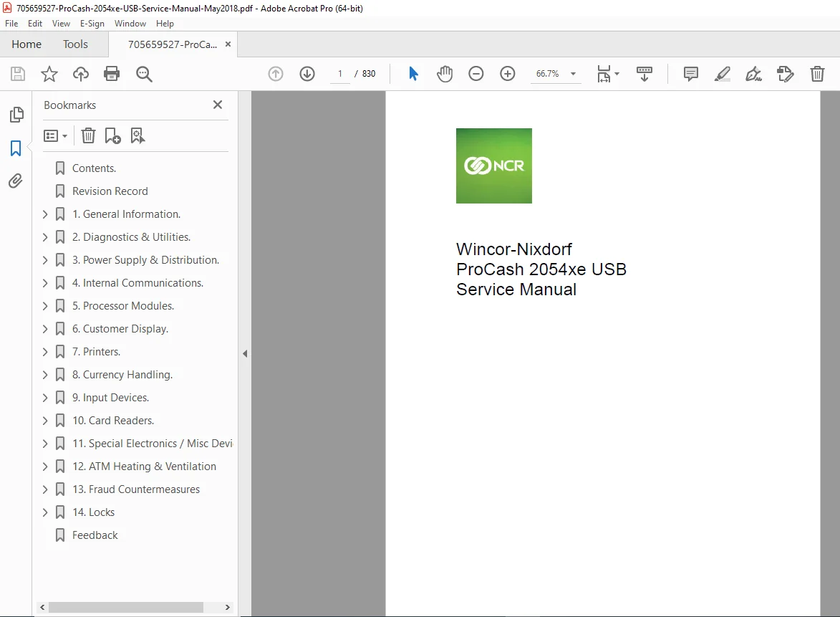The height and width of the screenshot is (617, 840).
Task: Open the View menu
Action: click(x=61, y=24)
